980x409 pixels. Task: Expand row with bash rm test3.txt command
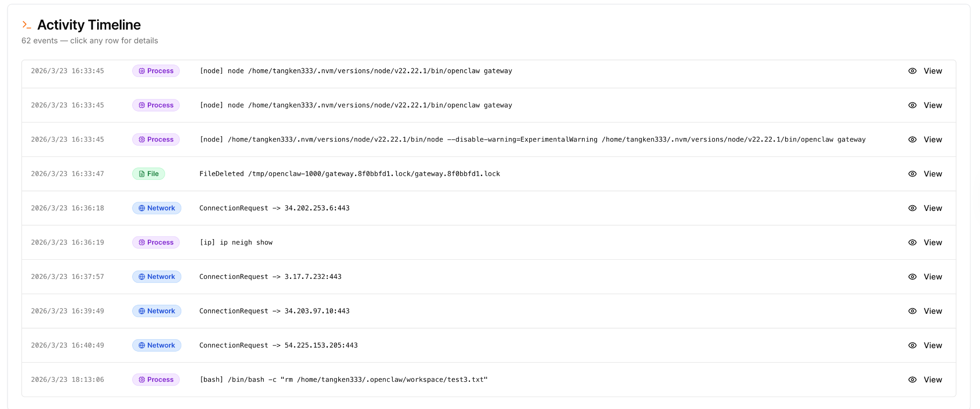pos(489,379)
